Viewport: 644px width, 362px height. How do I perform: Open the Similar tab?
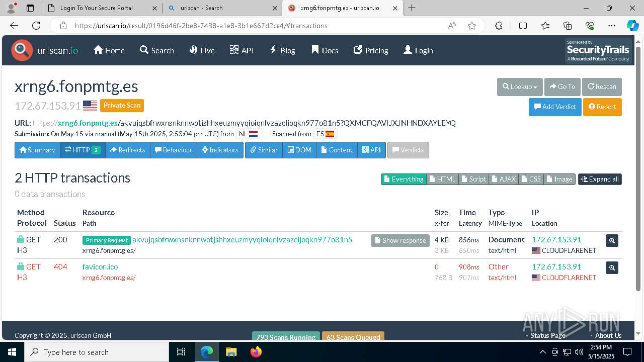click(x=264, y=150)
